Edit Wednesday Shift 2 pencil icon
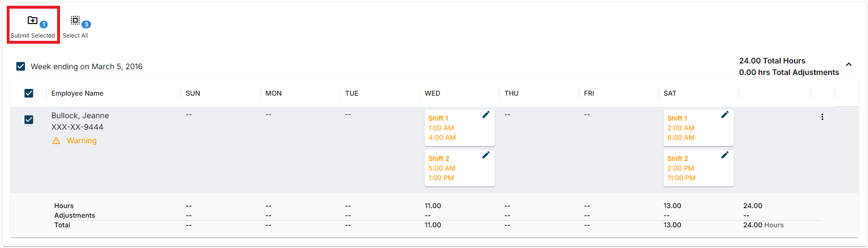This screenshot has width=868, height=248. [x=486, y=155]
